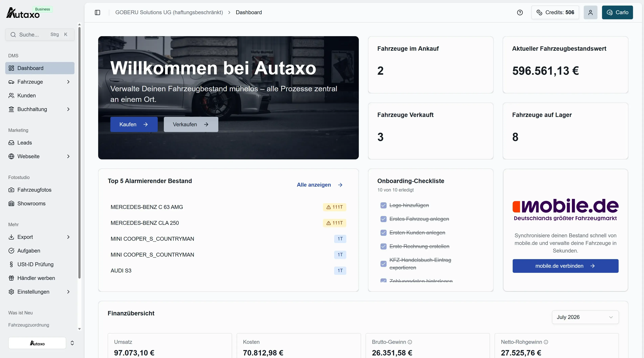Toggle the Erste Rechnung erstellen checkbox
This screenshot has width=644, height=358.
(x=383, y=247)
